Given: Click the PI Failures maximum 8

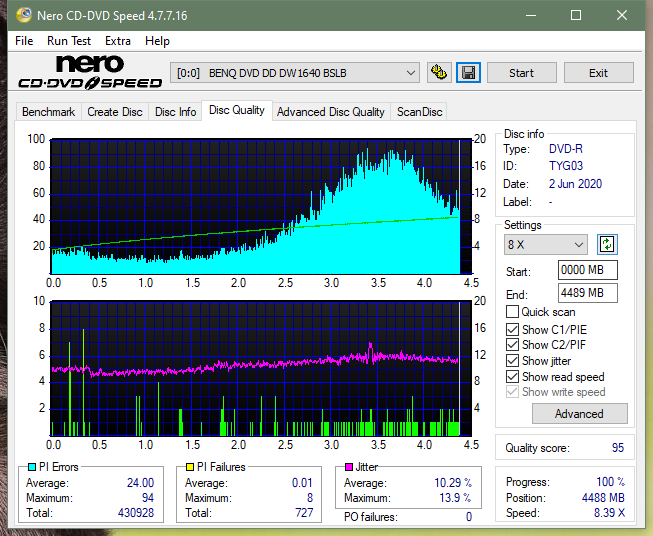Looking at the screenshot, I should pos(310,498).
